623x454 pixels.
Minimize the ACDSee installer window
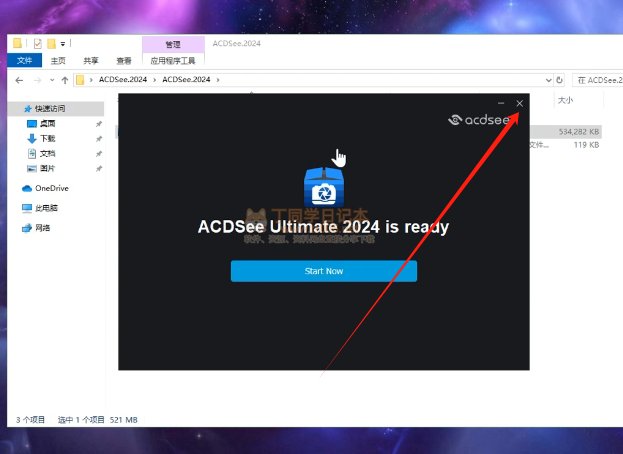(x=501, y=103)
